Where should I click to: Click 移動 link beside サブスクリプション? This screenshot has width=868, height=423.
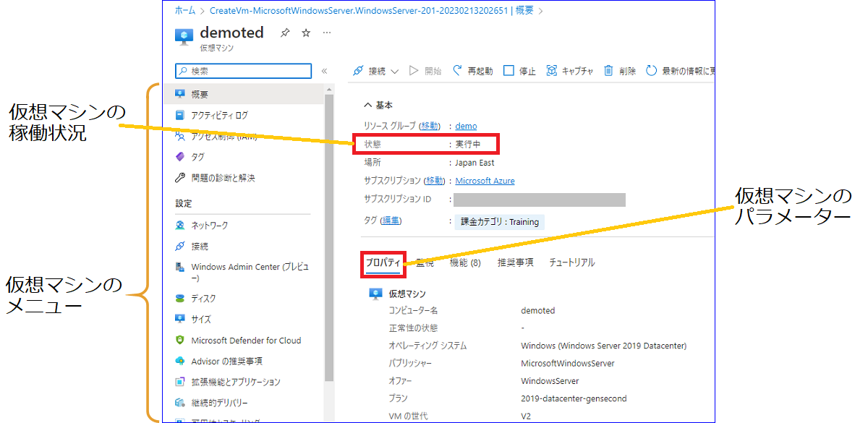pos(435,181)
